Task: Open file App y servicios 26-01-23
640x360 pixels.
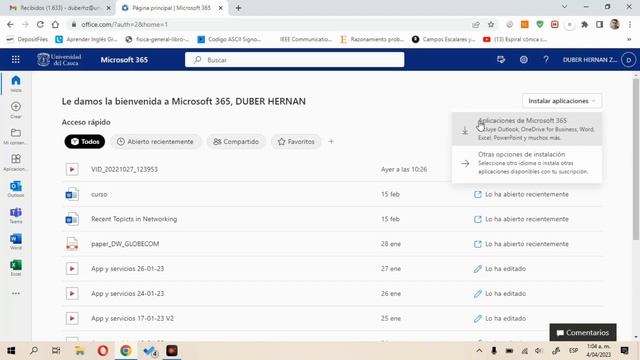Action: pos(128,269)
